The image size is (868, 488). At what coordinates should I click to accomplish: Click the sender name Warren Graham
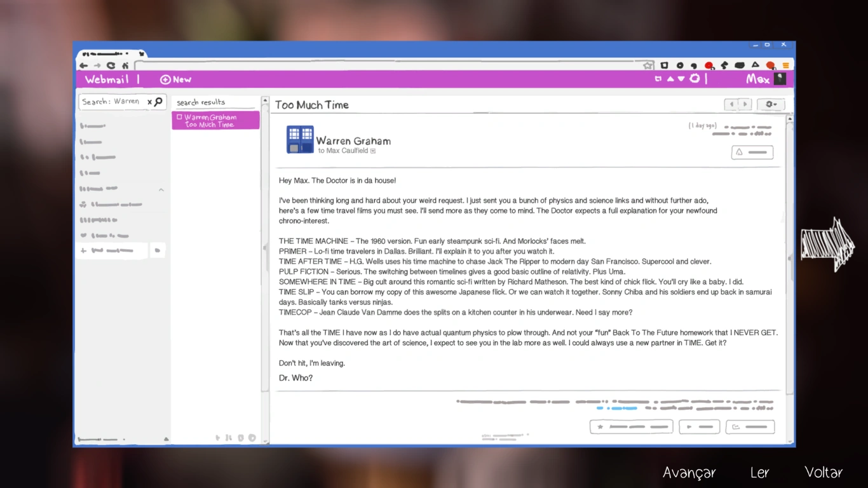(353, 141)
